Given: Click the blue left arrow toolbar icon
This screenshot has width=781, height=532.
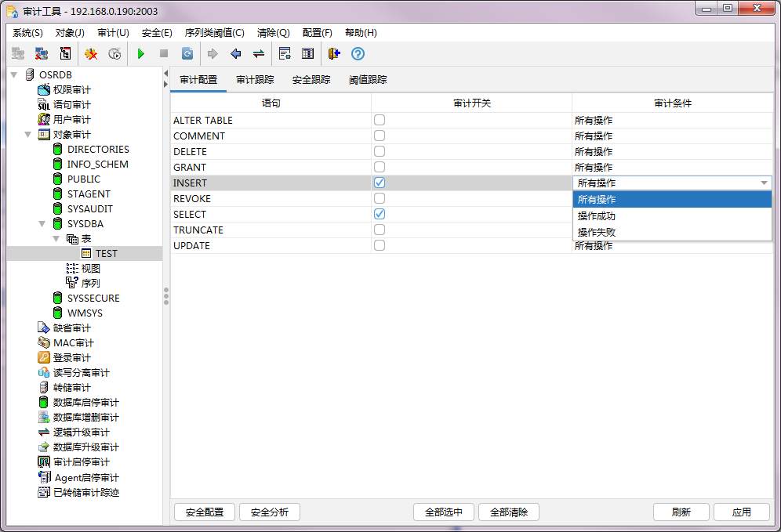Looking at the screenshot, I should point(235,54).
